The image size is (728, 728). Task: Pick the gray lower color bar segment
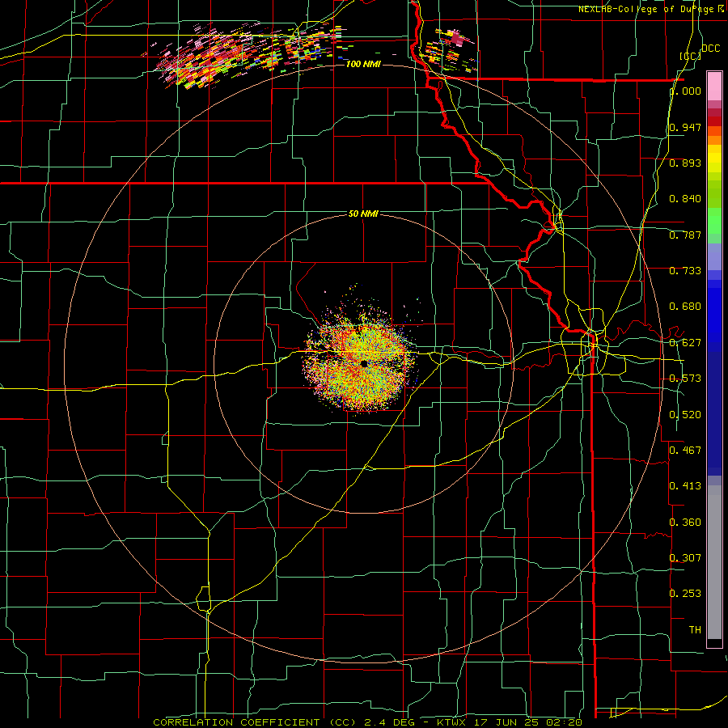coord(714,562)
